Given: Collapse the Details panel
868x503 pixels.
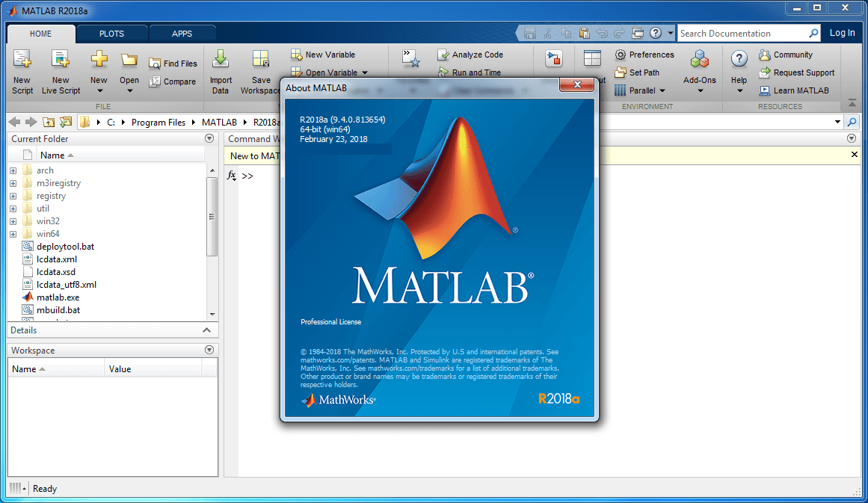Looking at the screenshot, I should 206,330.
